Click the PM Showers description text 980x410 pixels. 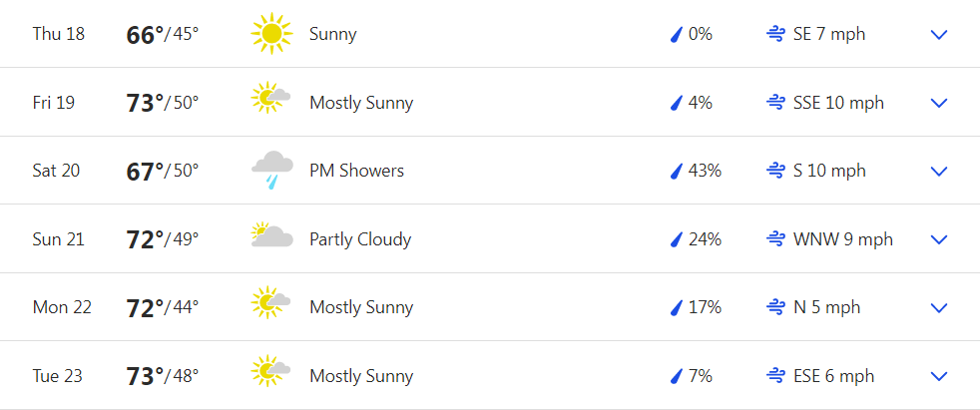(357, 171)
